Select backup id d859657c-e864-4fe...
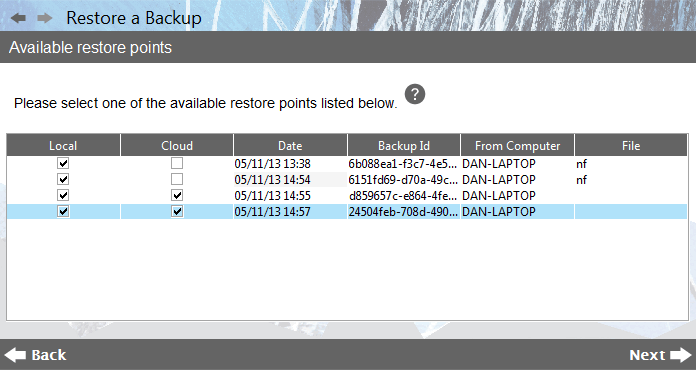Viewport: 696px width, 370px height. pos(404,196)
